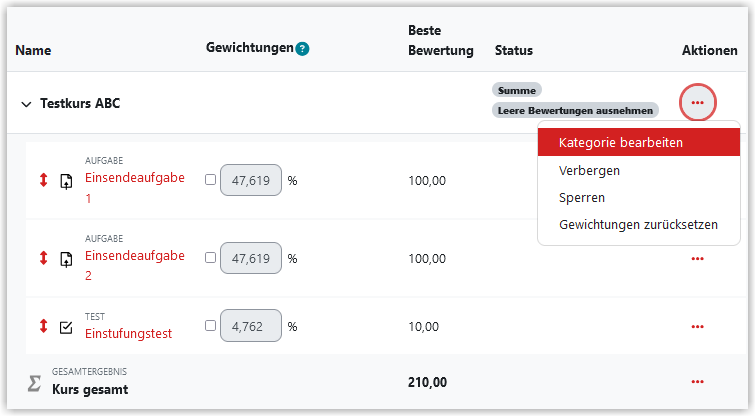Enable weight override checkbox for Einsendeaufgabe 2

click(x=210, y=258)
